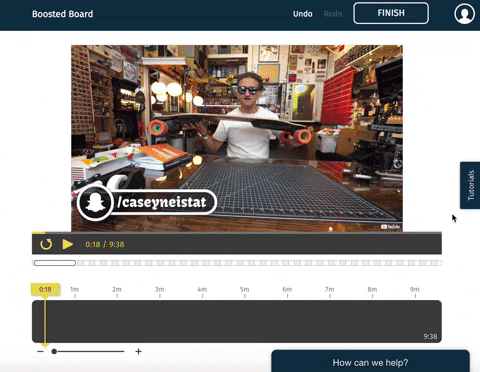The height and width of the screenshot is (372, 480).
Task: Play the video with yellow play button
Action: (68, 244)
